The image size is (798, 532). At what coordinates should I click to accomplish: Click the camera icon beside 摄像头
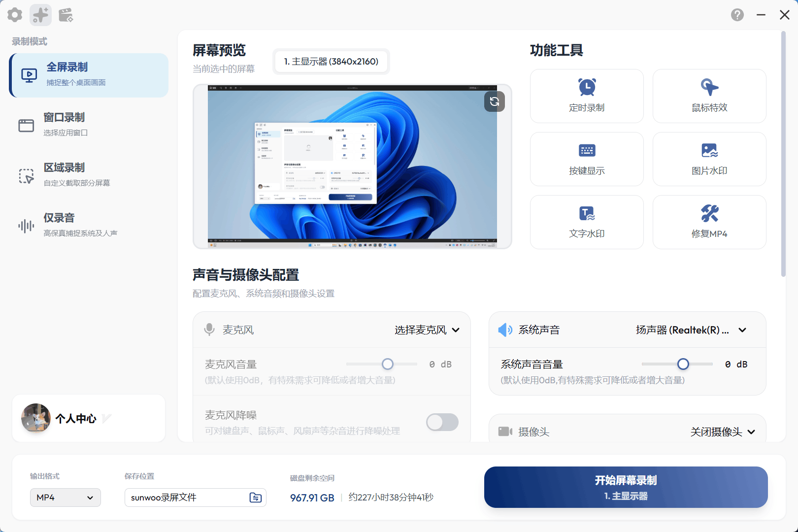point(505,432)
